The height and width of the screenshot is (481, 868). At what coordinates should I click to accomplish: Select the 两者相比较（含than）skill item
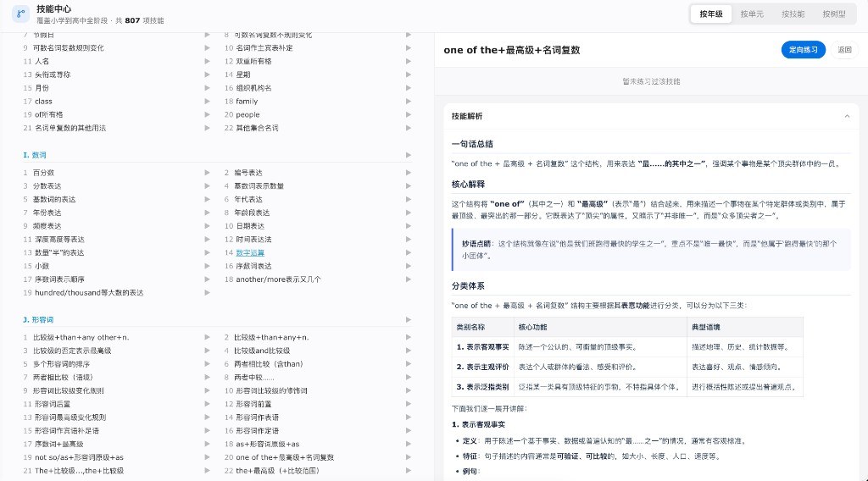pyautogui.click(x=269, y=364)
